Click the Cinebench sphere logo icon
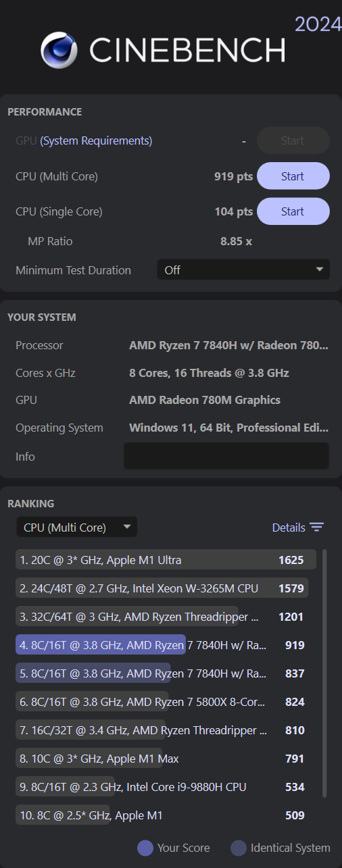The image size is (342, 868). click(59, 50)
